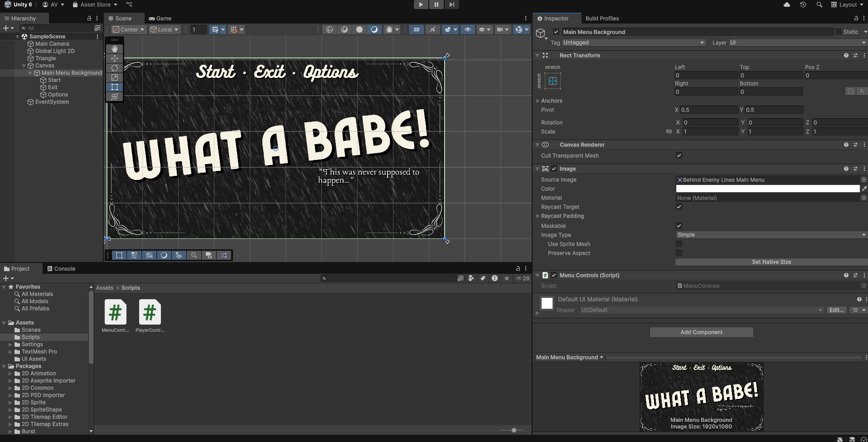
Task: Uncheck the Raycast Target checkbox
Action: 679,207
